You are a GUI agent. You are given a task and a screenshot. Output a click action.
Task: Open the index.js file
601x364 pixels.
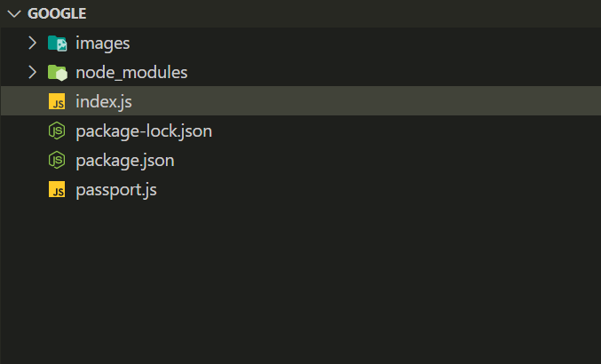pyautogui.click(x=104, y=101)
